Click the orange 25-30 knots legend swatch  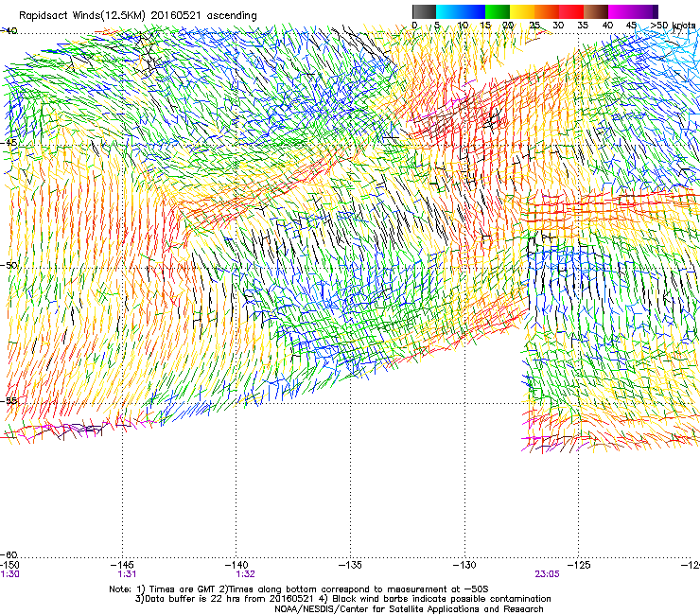[x=547, y=11]
